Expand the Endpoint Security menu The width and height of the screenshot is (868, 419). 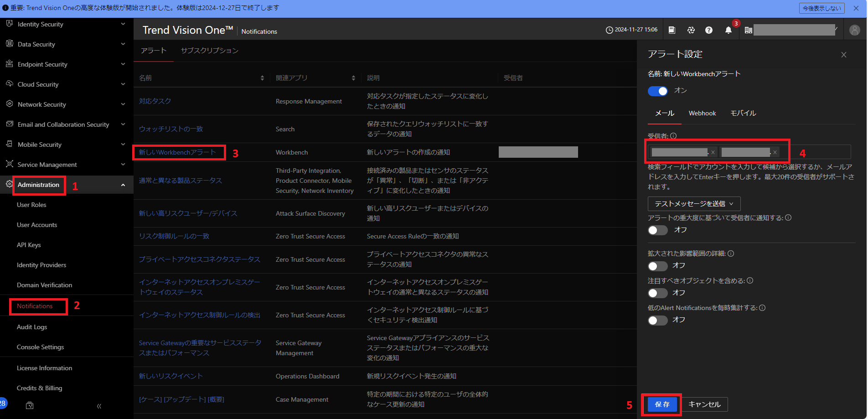(123, 64)
